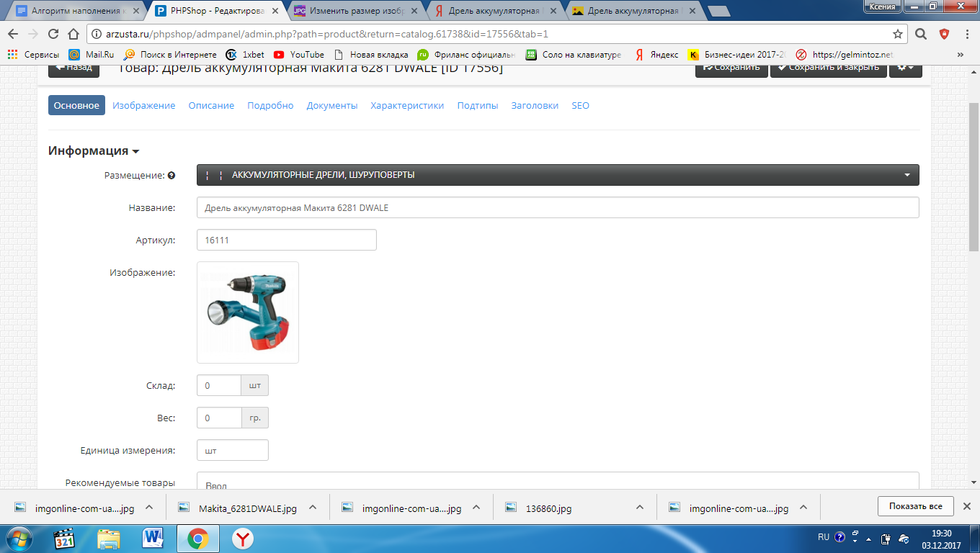Open the red shield extension icon
Screen dimensions: 980x553
click(944, 34)
